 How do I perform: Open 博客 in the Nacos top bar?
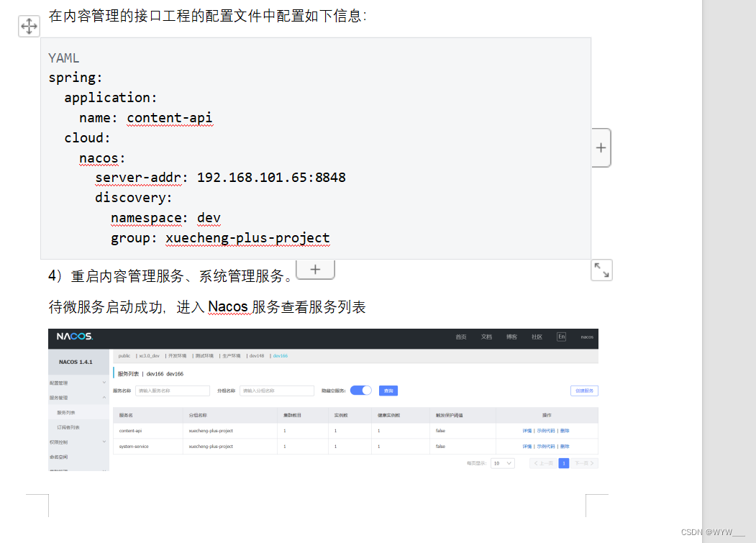click(511, 337)
